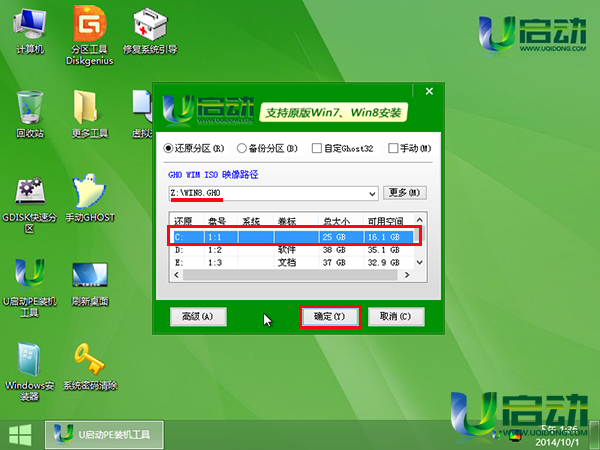Click horizontal scrollbar left arrow
The height and width of the screenshot is (450, 600).
[176, 275]
